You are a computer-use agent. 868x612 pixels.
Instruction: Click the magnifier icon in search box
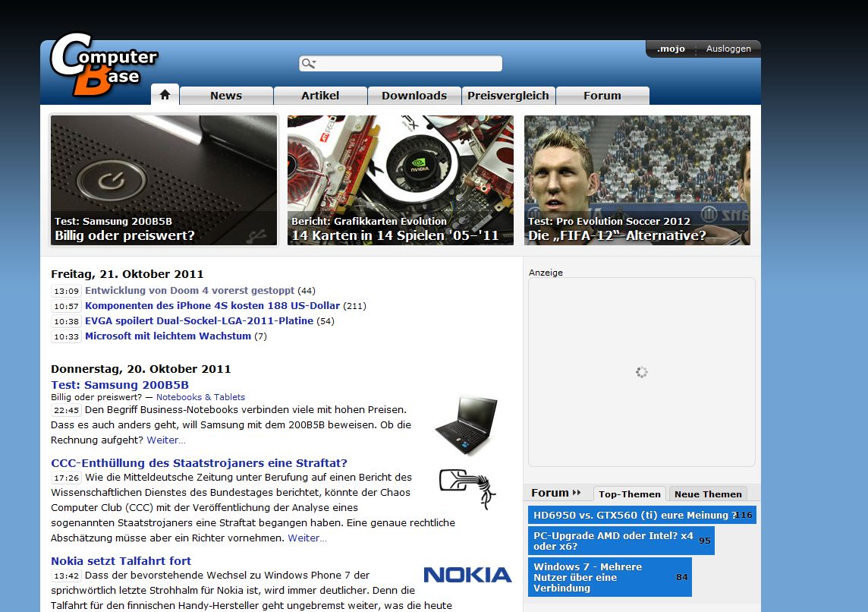click(309, 64)
